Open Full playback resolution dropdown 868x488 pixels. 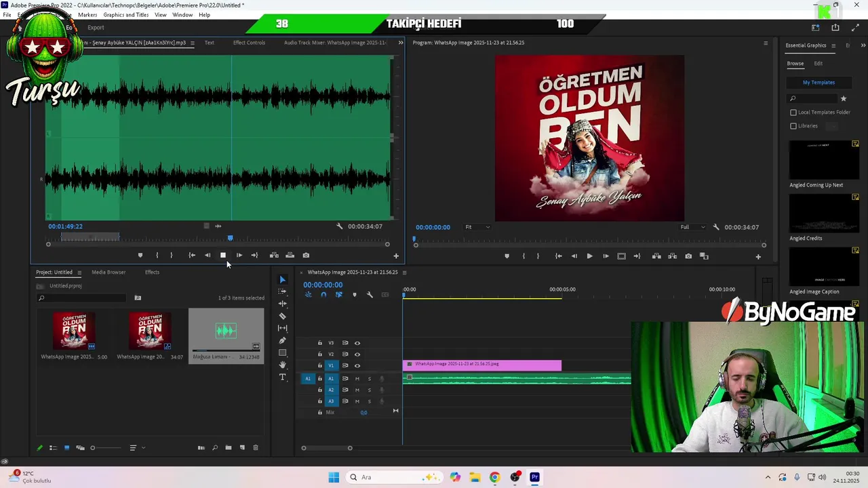coord(693,227)
